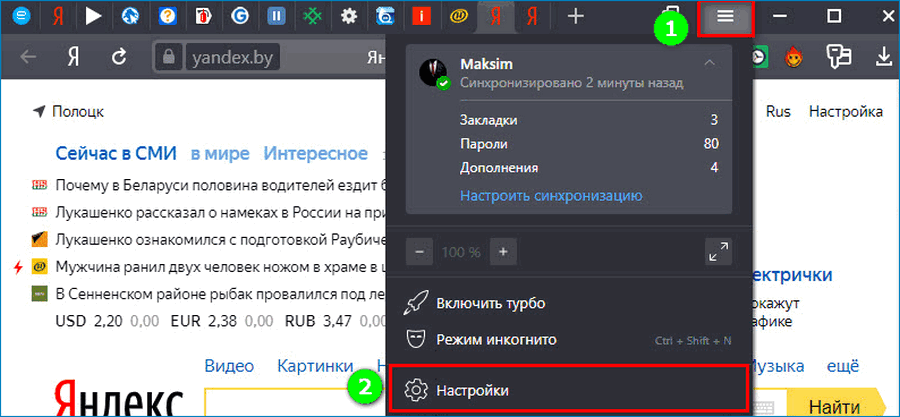The height and width of the screenshot is (417, 900).
Task: Click the Яндекс logo on the page
Action: (x=119, y=399)
